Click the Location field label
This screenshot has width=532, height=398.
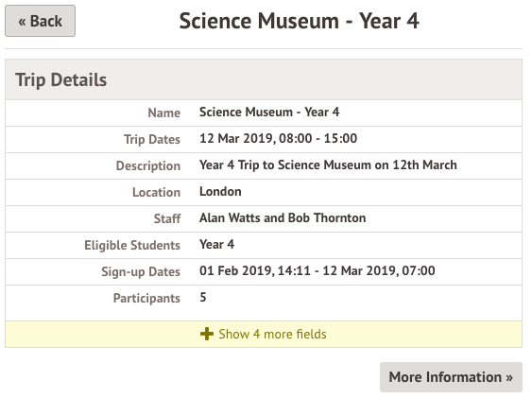click(156, 193)
